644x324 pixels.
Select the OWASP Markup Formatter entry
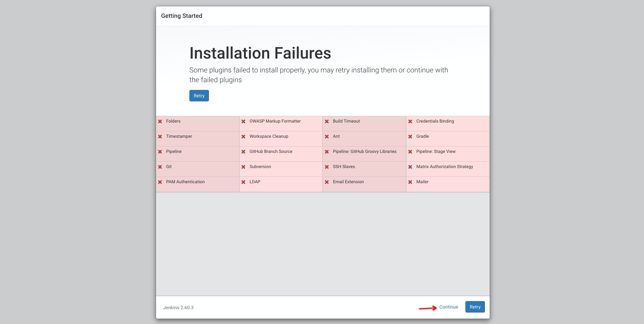pos(275,121)
